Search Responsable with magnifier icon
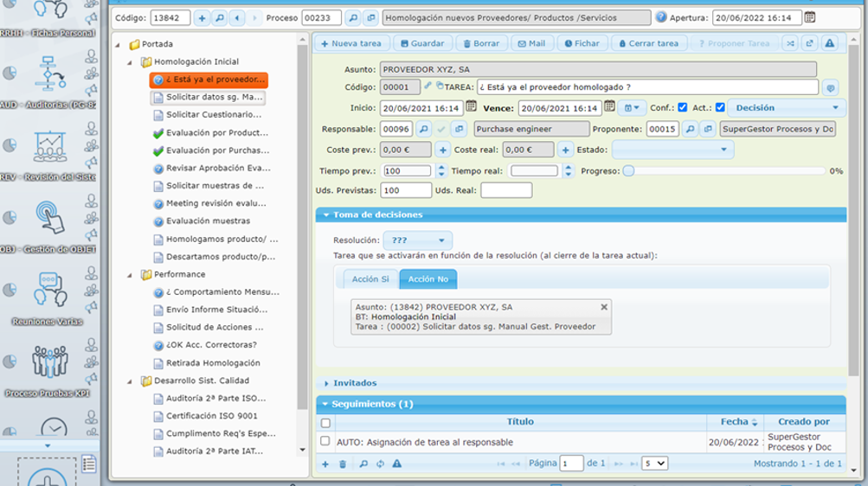This screenshot has width=868, height=486. 423,129
